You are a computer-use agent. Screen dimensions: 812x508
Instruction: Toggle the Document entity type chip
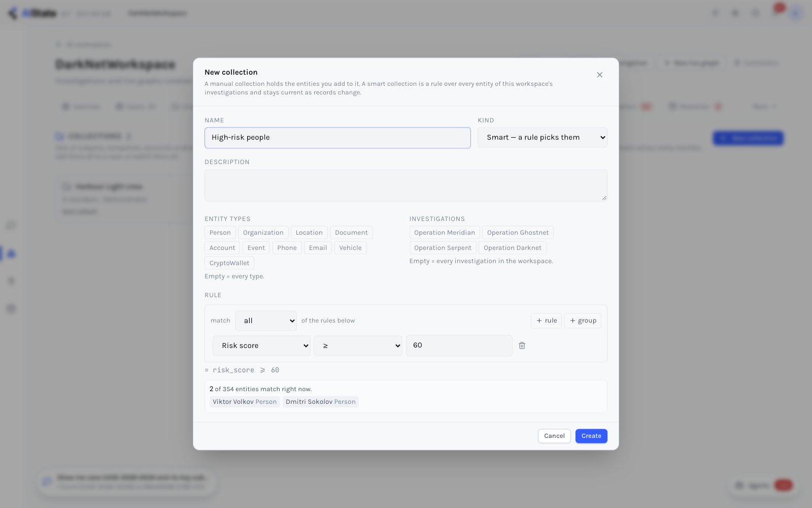[351, 233]
